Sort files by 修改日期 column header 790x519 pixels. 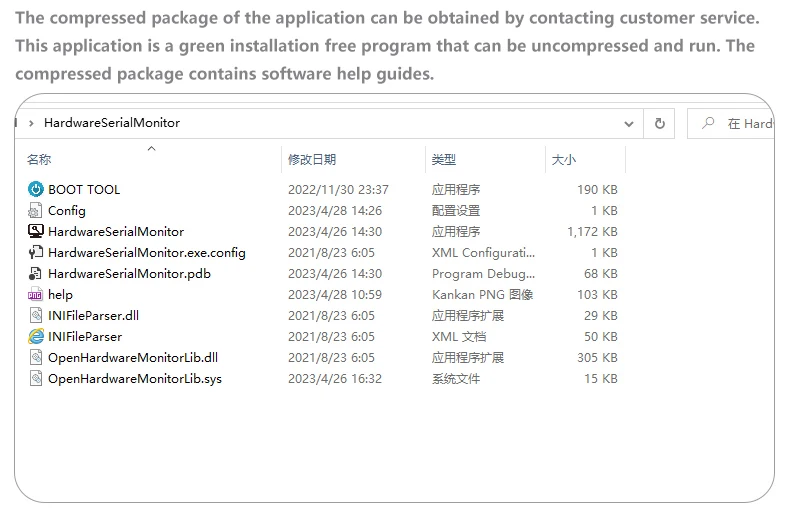point(312,160)
